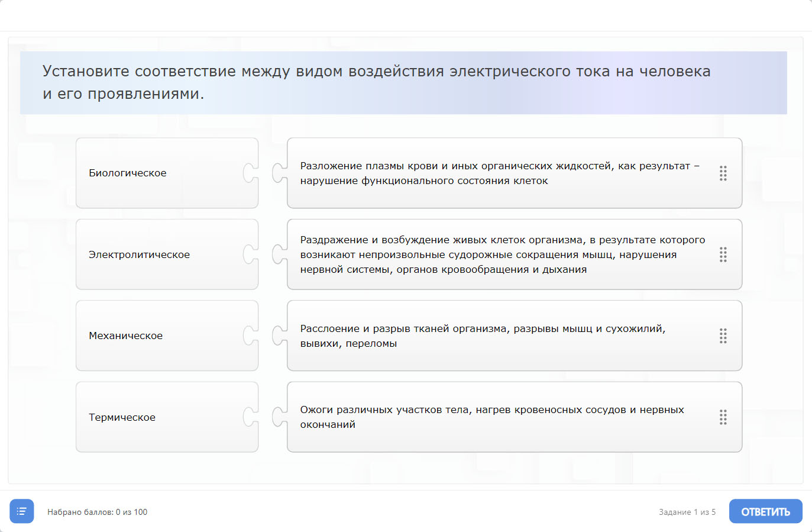Select the Электролитическое category card
Viewport: 812px width, 532px height.
click(160, 254)
